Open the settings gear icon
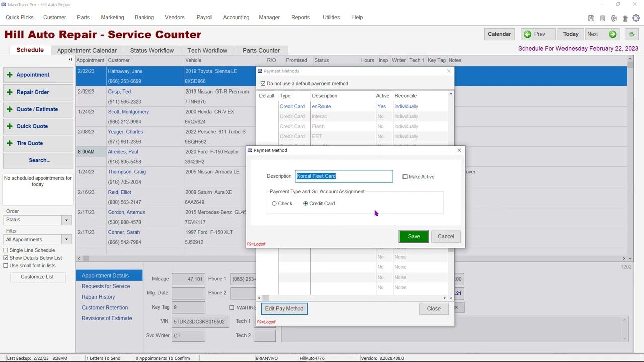The image size is (644, 362). click(636, 18)
